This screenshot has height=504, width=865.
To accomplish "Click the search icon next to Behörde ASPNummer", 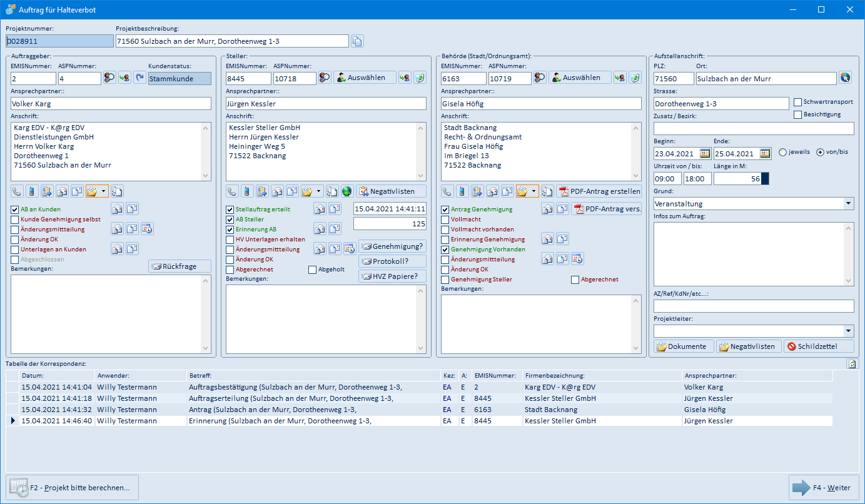I will click(x=540, y=78).
